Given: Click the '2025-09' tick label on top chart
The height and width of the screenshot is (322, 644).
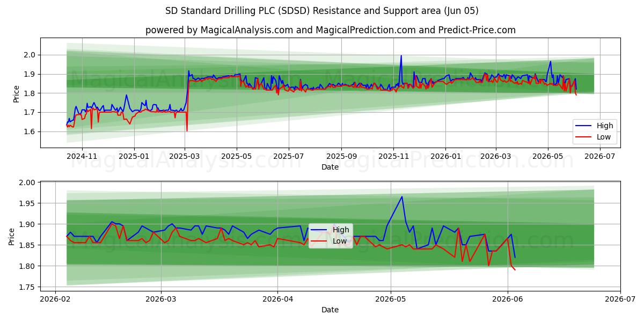Looking at the screenshot, I should [x=341, y=156].
